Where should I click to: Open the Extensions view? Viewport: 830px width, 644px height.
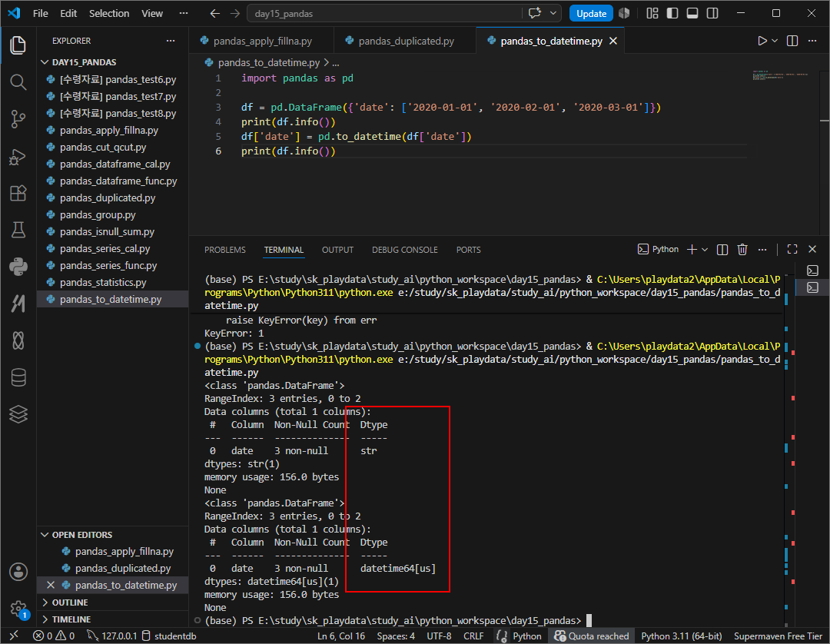point(18,193)
